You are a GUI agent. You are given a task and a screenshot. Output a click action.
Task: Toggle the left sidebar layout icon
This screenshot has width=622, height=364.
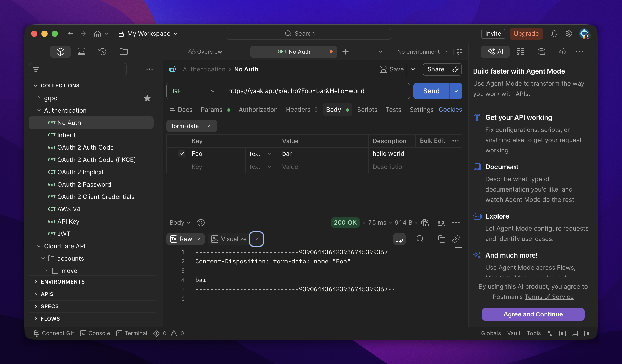click(563, 333)
